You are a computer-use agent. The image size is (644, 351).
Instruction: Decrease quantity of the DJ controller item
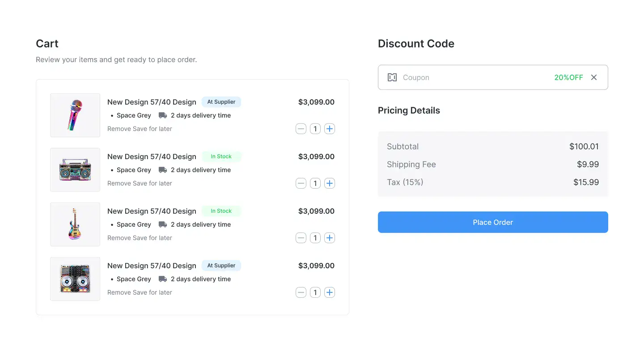pos(301,292)
